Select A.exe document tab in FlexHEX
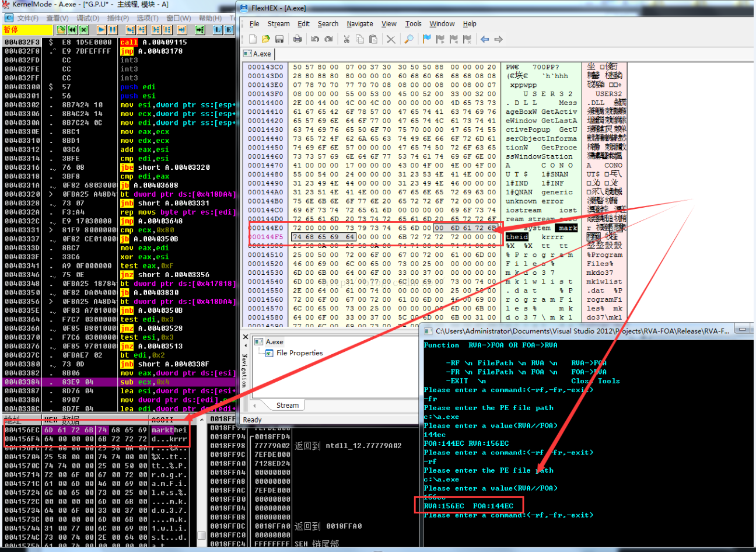This screenshot has width=756, height=552. pyautogui.click(x=258, y=54)
